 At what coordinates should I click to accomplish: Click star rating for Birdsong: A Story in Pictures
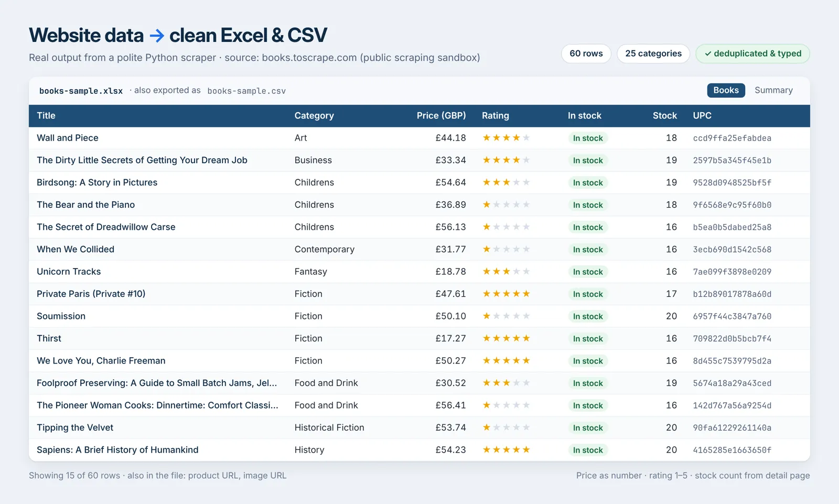click(506, 183)
